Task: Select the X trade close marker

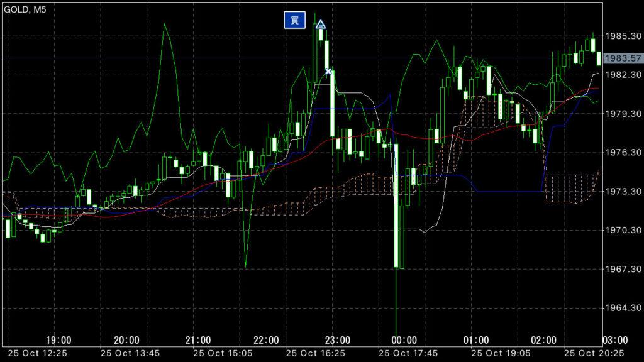Action: [x=328, y=72]
